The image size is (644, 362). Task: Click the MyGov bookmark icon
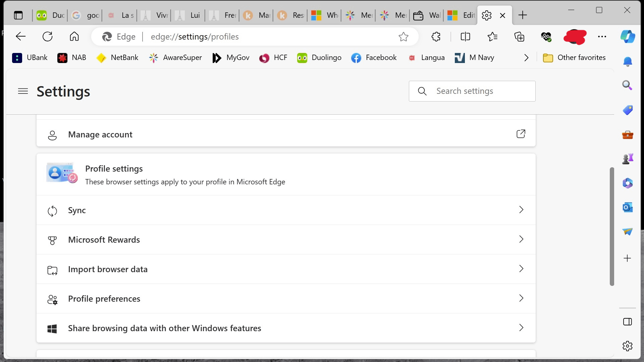click(217, 57)
